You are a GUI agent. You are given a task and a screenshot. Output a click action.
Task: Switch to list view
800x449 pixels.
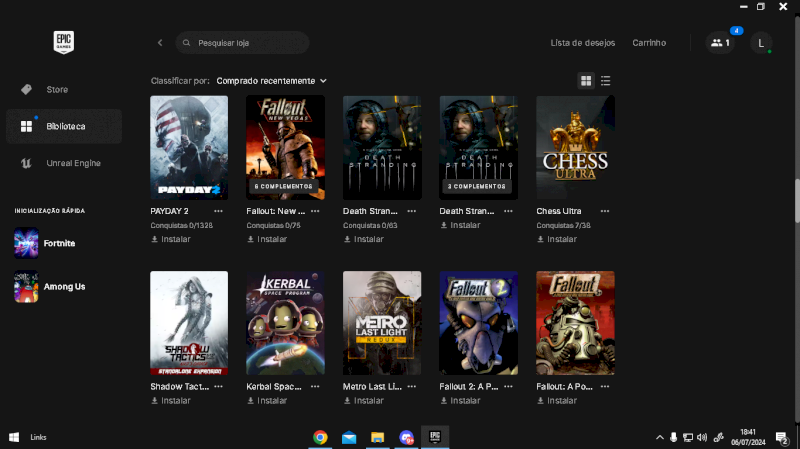[606, 81]
